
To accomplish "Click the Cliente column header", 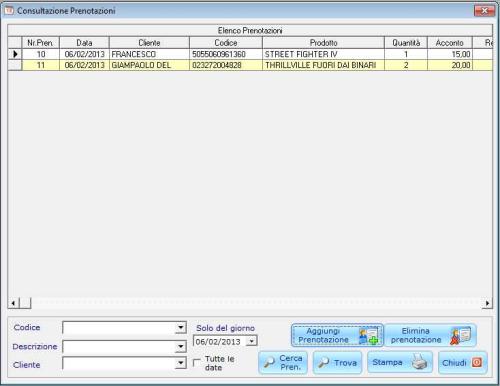I will [x=149, y=43].
